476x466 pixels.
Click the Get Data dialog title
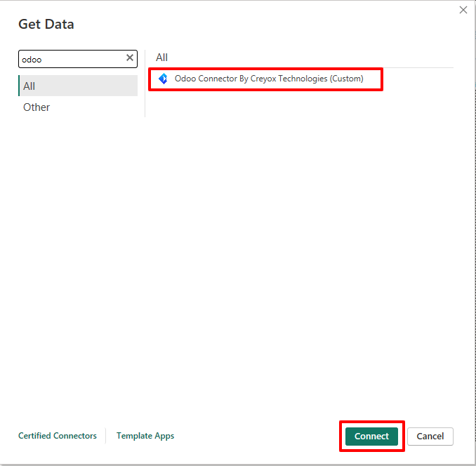point(46,25)
